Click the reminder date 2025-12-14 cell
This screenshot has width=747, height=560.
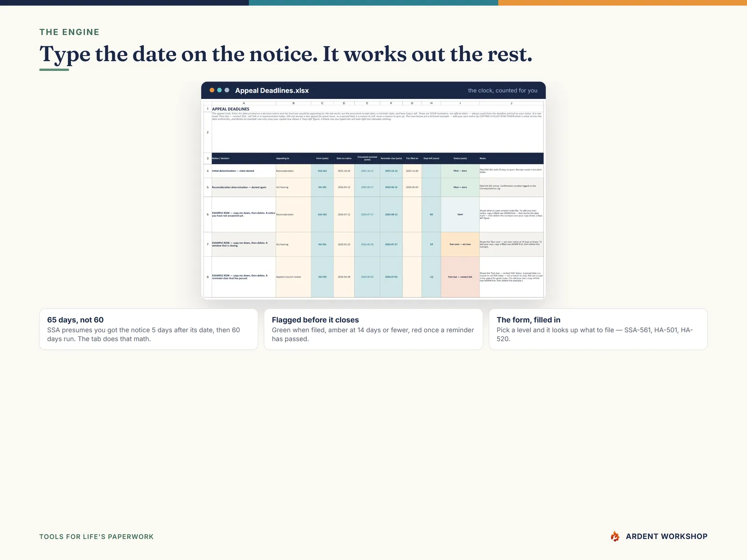391,171
